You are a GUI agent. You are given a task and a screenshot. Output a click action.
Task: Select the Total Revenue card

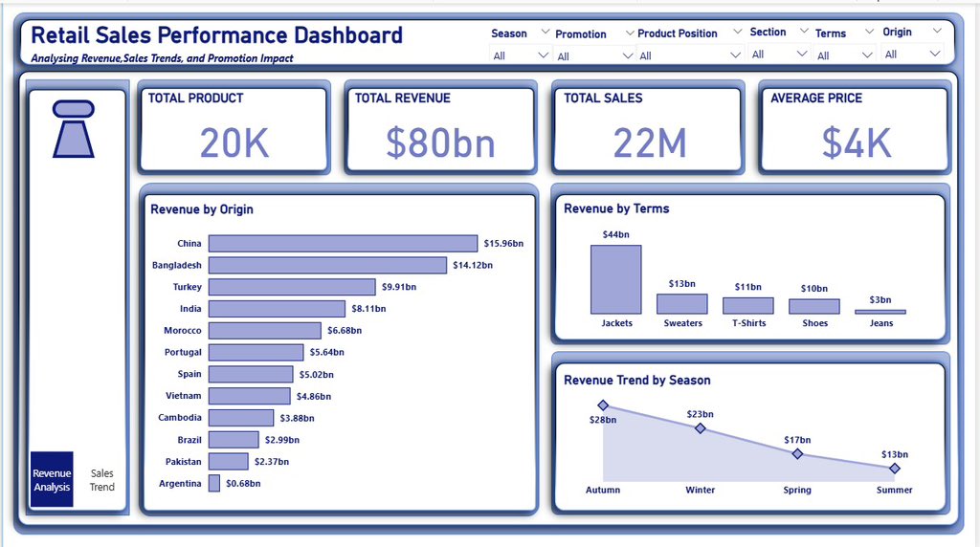coord(440,129)
